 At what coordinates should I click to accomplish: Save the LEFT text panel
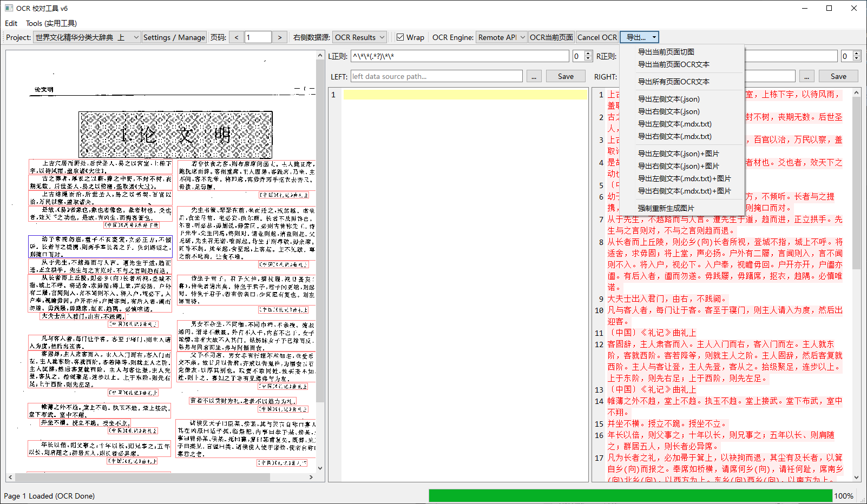tap(566, 76)
